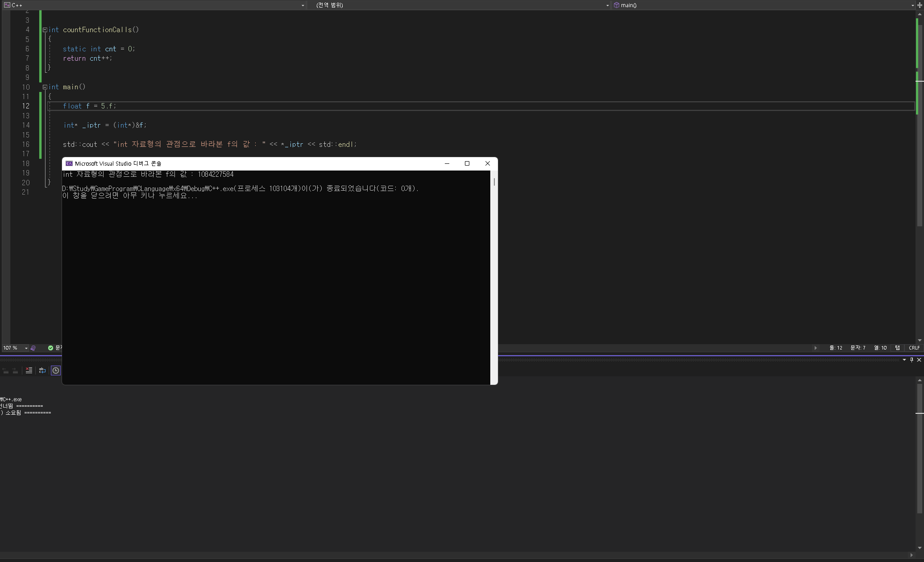Pin the output panel with pushpin icon

click(x=912, y=360)
